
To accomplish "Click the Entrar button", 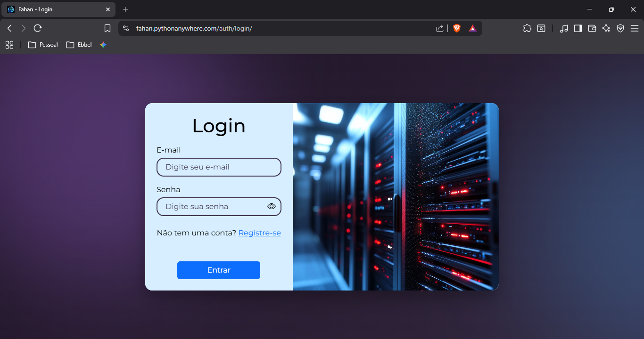I will point(219,270).
